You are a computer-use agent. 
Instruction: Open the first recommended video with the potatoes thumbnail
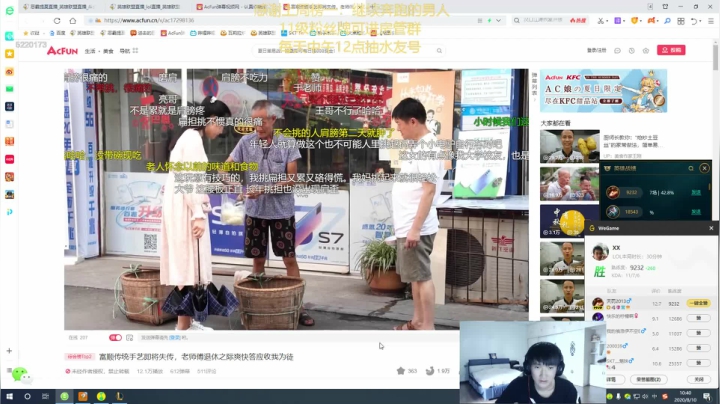569,146
